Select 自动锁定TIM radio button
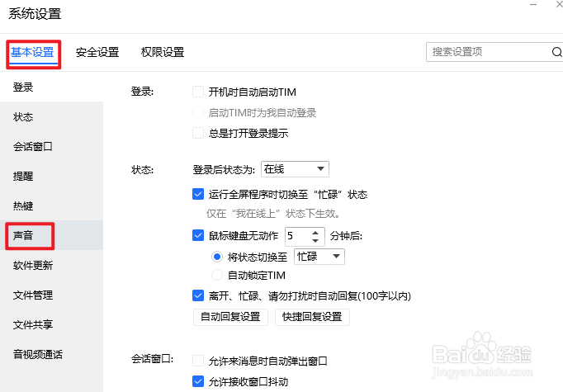Screen dimensions: 563x392 (218, 275)
